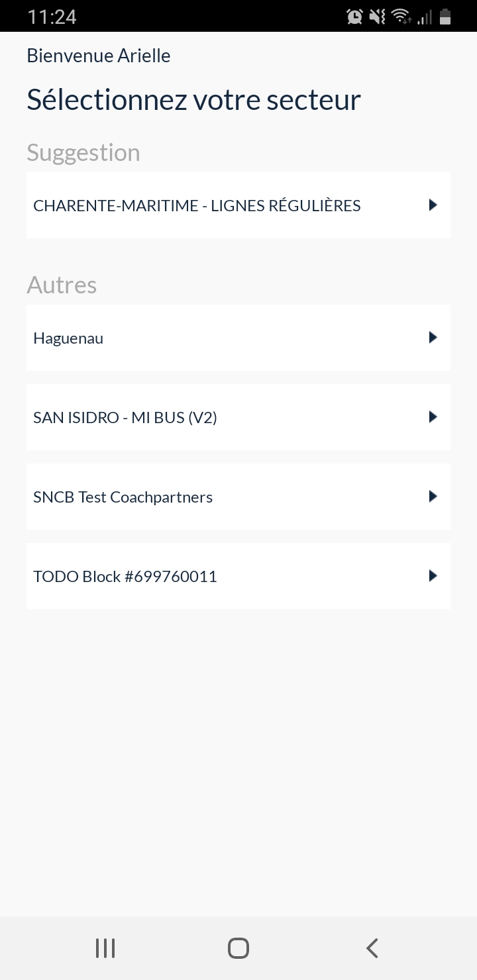
Task: Tap the SAN ISIDRO row arrow indicator
Action: tap(433, 417)
